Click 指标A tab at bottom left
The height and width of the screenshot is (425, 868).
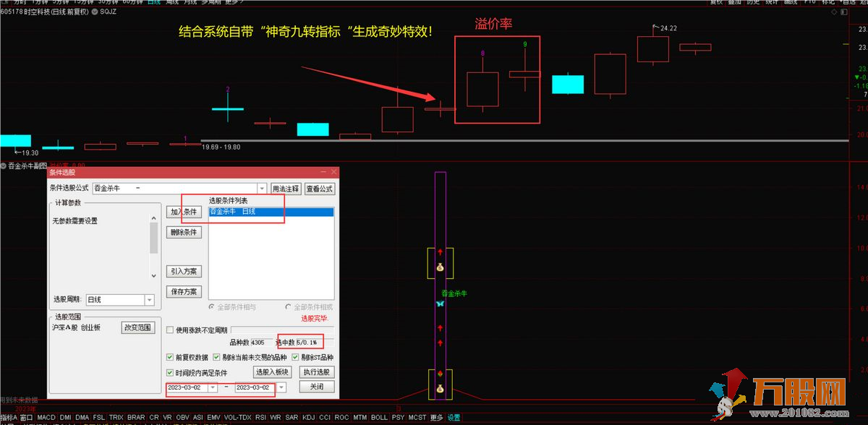click(x=9, y=418)
